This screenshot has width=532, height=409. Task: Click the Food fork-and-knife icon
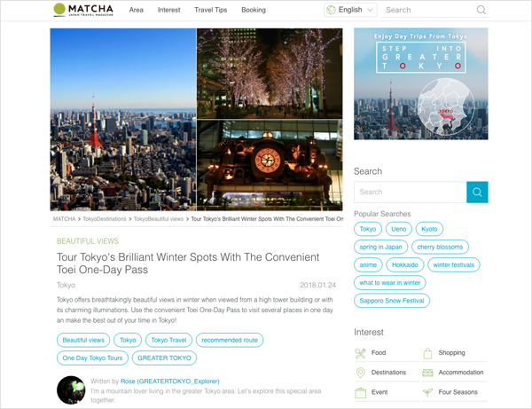pyautogui.click(x=360, y=353)
